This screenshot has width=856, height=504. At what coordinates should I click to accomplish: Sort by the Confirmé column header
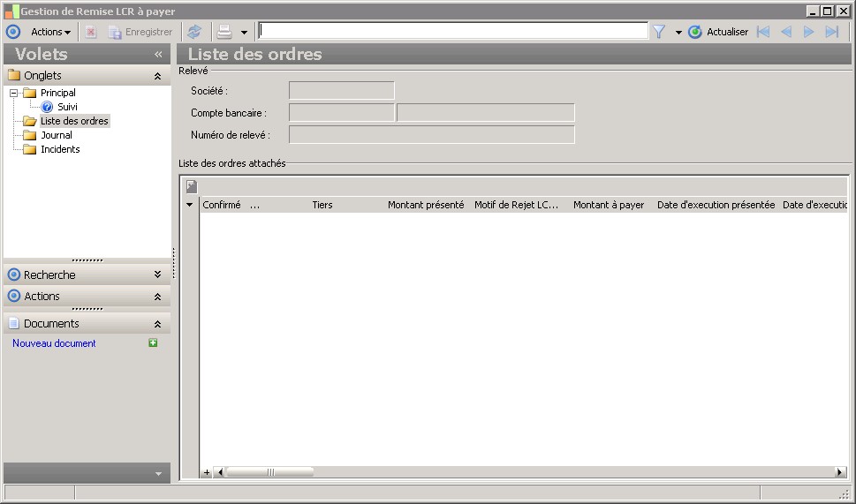coord(222,205)
